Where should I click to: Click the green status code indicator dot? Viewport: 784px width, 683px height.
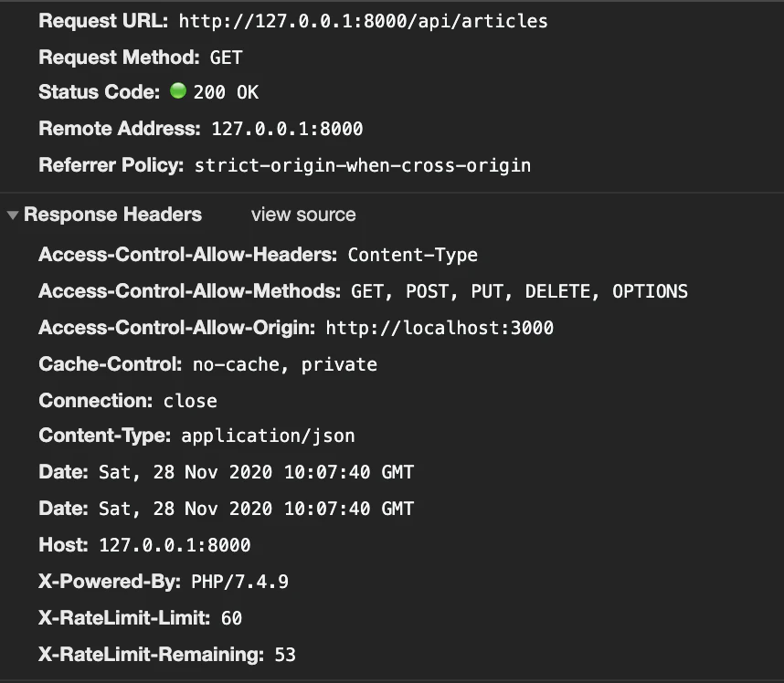point(178,91)
